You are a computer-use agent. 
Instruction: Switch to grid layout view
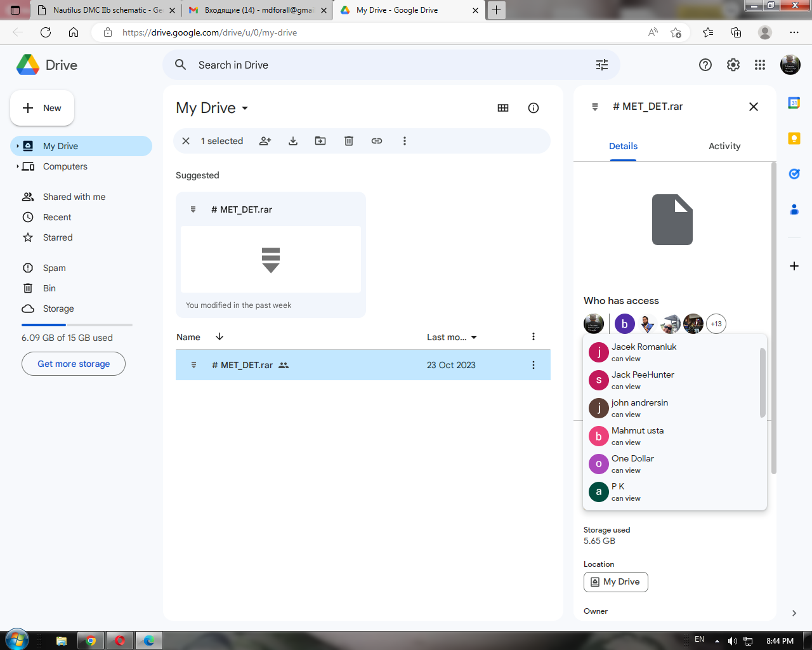[503, 108]
